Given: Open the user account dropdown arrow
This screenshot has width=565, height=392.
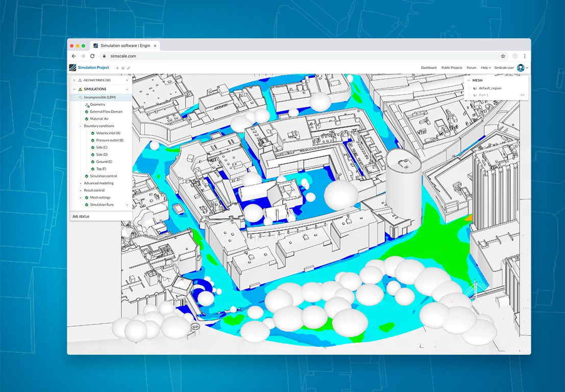Looking at the screenshot, I should 527,68.
